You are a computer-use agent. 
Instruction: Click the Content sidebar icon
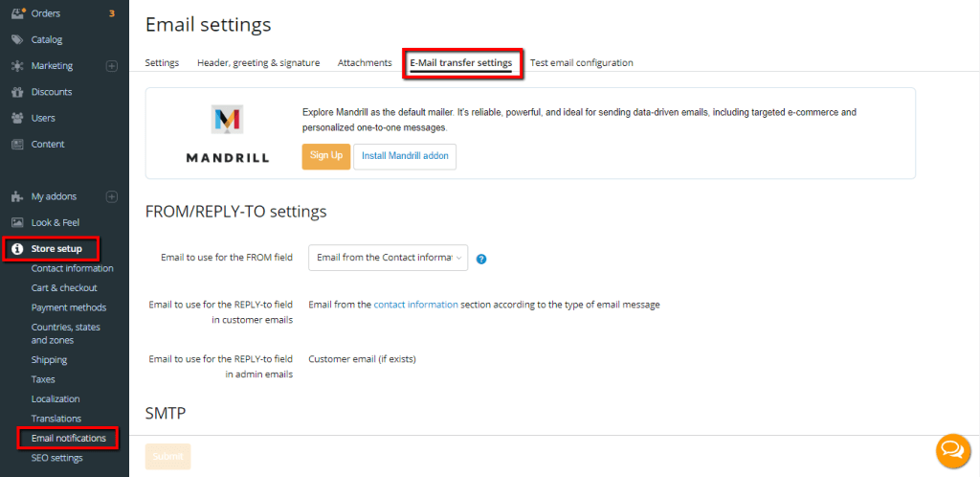17,144
